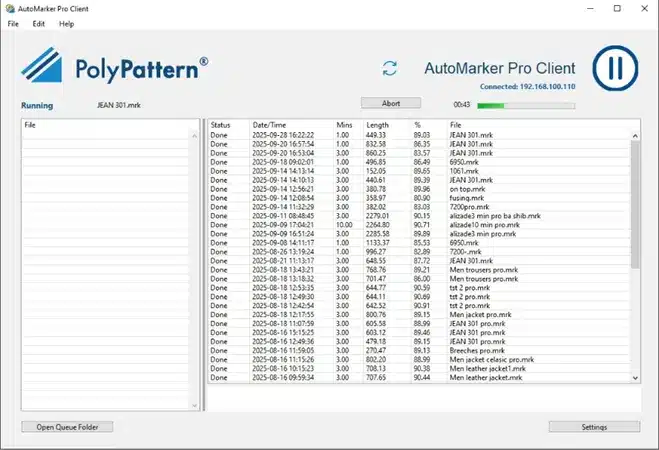Abort the running marker job
The height and width of the screenshot is (450, 659).
point(391,103)
